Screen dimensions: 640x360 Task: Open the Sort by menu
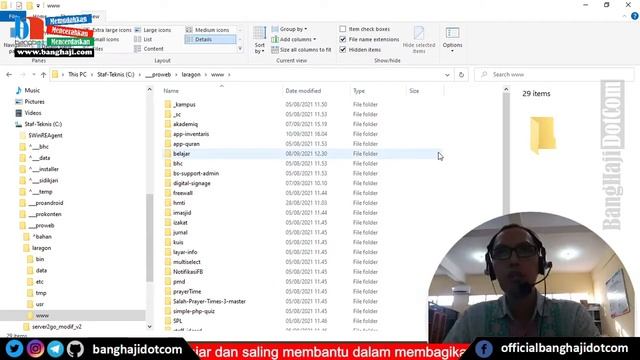point(260,40)
